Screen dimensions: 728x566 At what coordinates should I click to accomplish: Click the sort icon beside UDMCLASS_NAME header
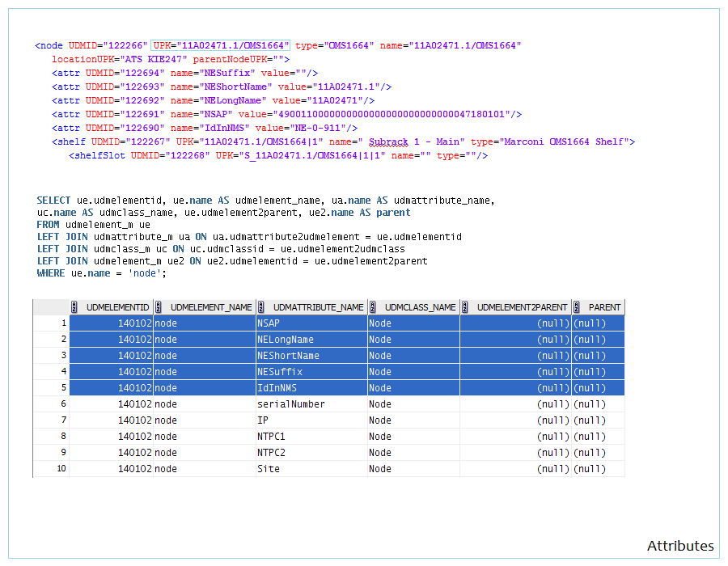coord(373,307)
